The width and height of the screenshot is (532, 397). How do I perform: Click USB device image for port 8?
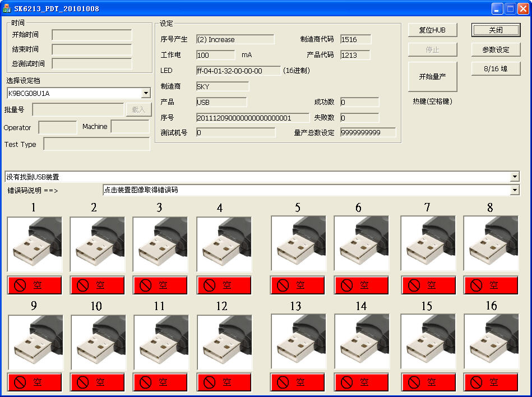tap(491, 244)
